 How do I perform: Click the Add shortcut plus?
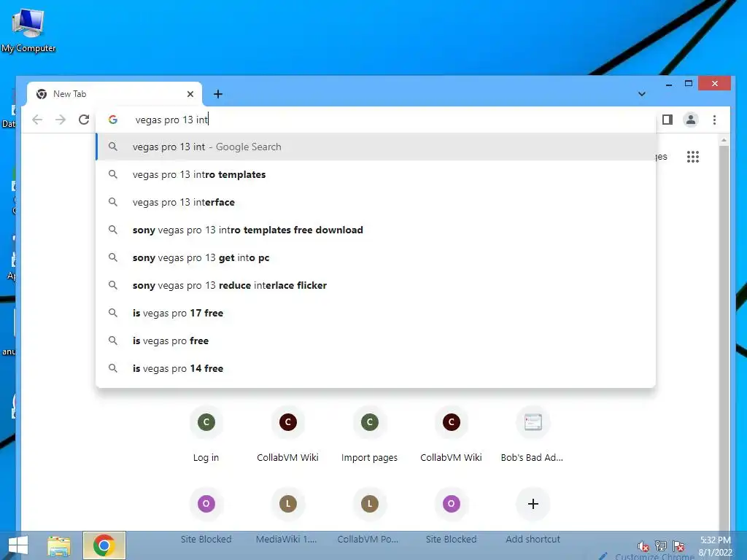(533, 504)
